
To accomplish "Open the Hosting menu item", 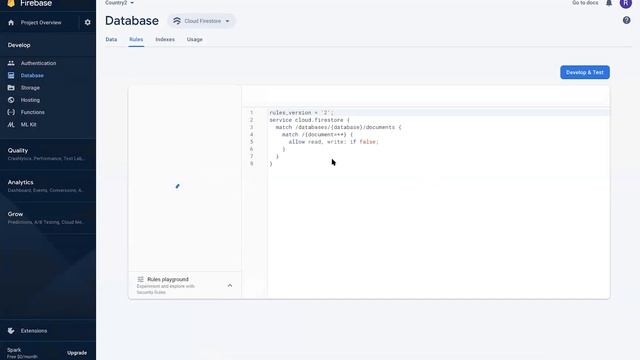I will (x=30, y=100).
